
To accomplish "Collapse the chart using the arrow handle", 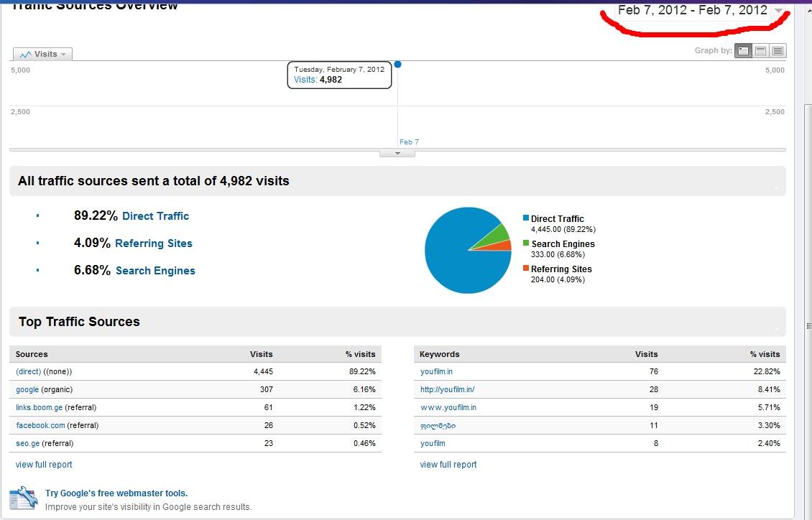I will point(397,154).
